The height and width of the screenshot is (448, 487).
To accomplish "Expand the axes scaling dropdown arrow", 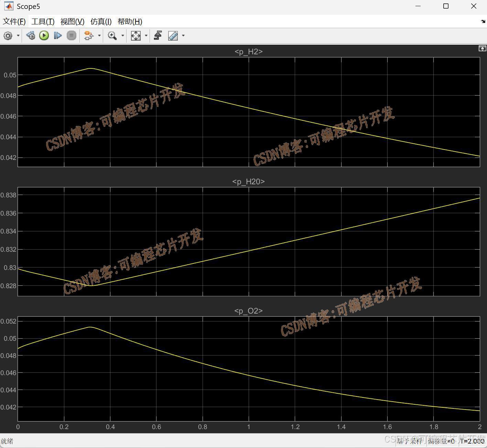I will coord(146,36).
